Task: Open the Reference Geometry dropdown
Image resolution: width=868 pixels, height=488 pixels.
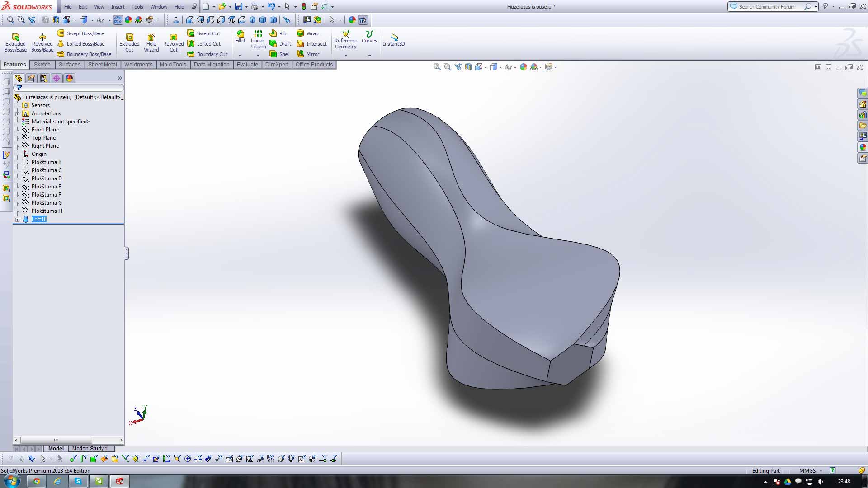Action: pyautogui.click(x=346, y=56)
